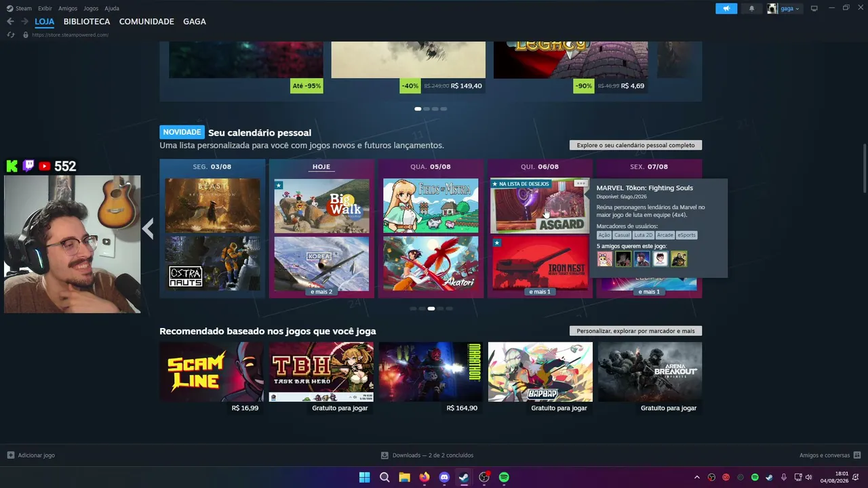Click the Casual user tag

point(623,235)
